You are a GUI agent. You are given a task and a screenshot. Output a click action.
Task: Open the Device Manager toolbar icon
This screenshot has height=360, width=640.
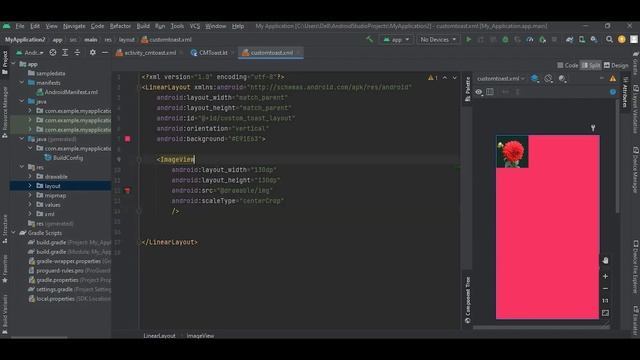pos(582,40)
